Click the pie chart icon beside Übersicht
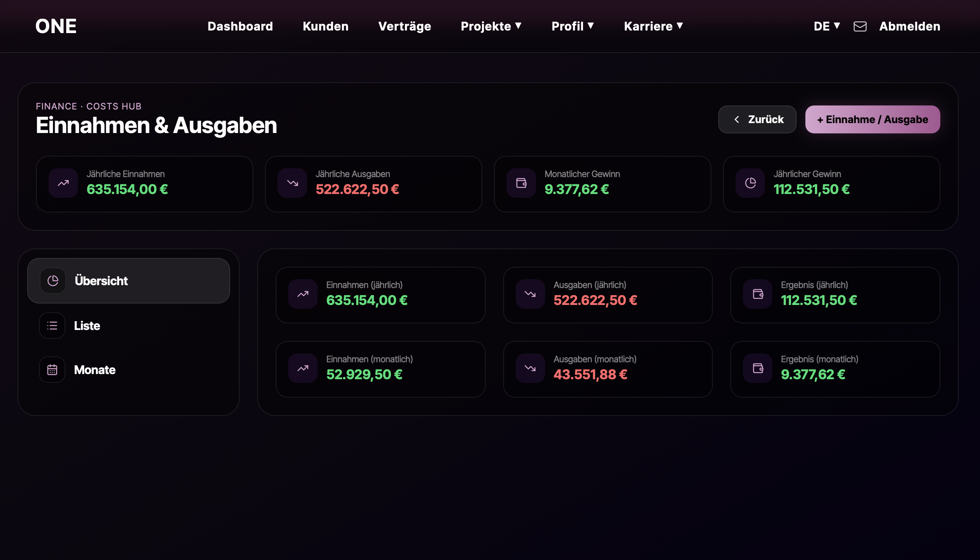Screen dimensions: 980x560 (x=53, y=281)
